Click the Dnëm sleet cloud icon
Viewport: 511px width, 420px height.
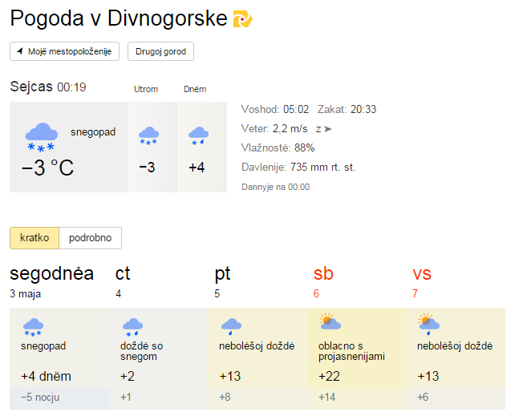[x=198, y=135]
